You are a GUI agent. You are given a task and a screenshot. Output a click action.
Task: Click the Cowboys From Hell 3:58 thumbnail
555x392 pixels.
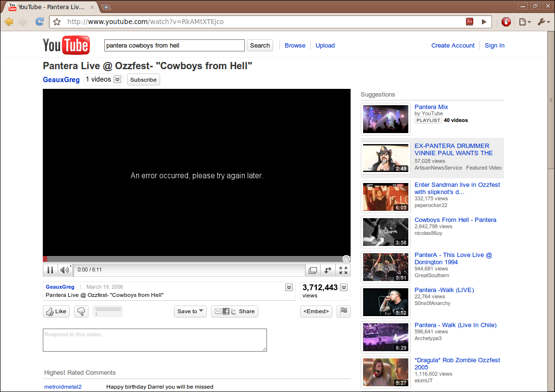coord(385,232)
